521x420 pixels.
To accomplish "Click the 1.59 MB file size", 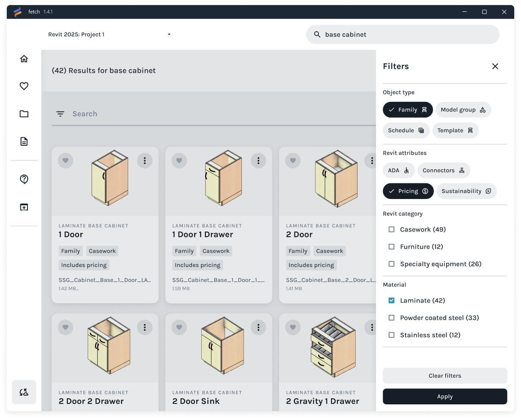I will 181,289.
